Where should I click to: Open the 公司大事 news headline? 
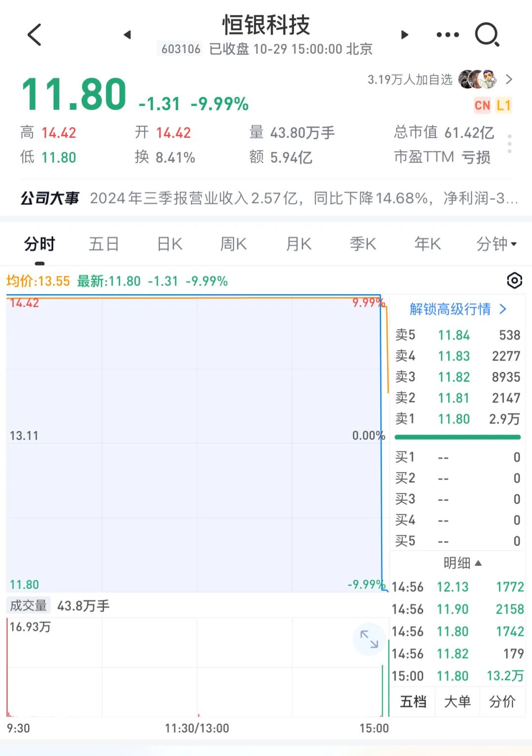pyautogui.click(x=269, y=198)
